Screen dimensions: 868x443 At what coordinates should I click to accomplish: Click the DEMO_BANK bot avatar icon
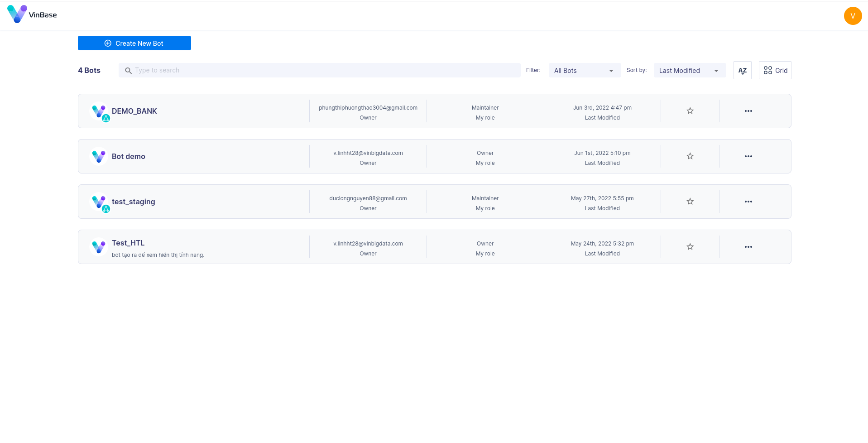point(99,112)
